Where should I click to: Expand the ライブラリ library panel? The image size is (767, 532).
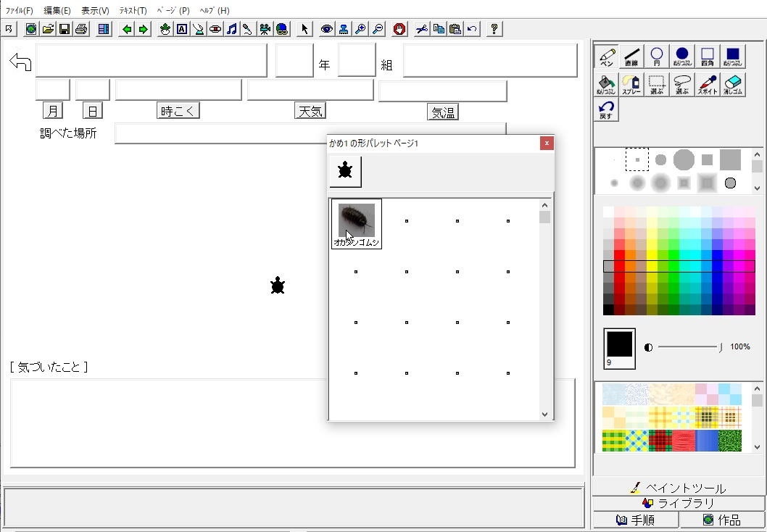679,503
